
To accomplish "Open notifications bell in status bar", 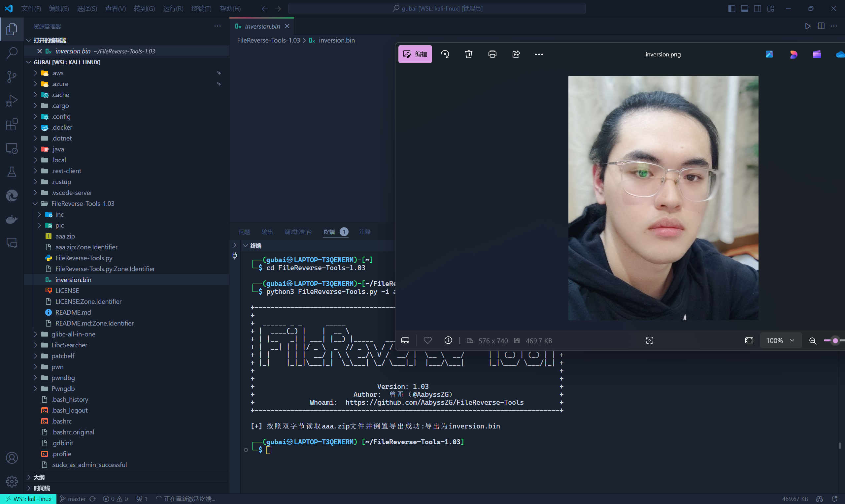I will (x=834, y=499).
